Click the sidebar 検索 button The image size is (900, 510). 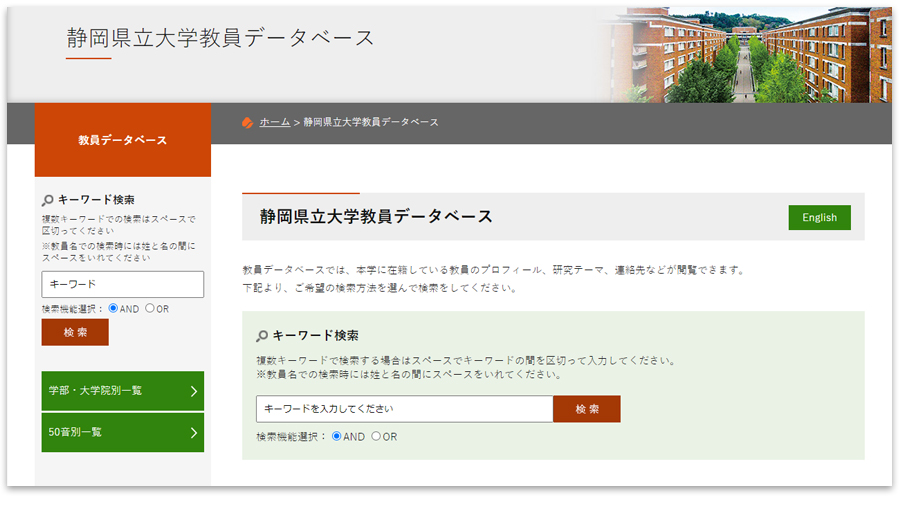click(x=75, y=333)
